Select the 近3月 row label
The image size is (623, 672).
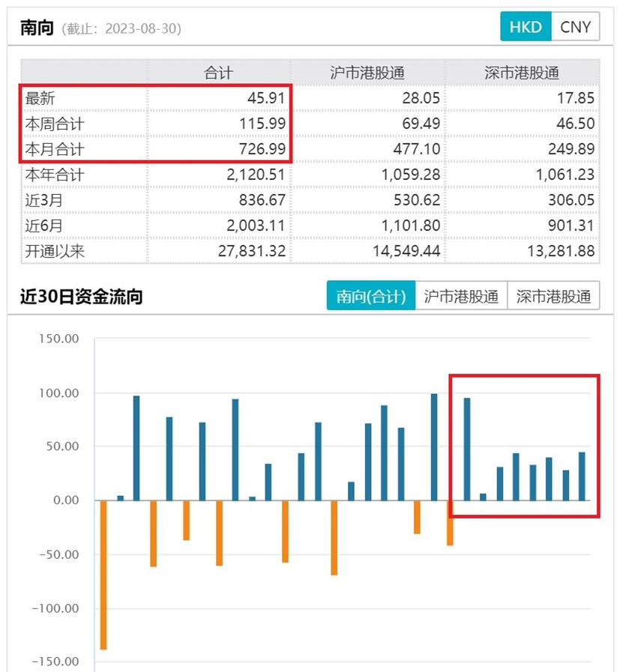(43, 200)
